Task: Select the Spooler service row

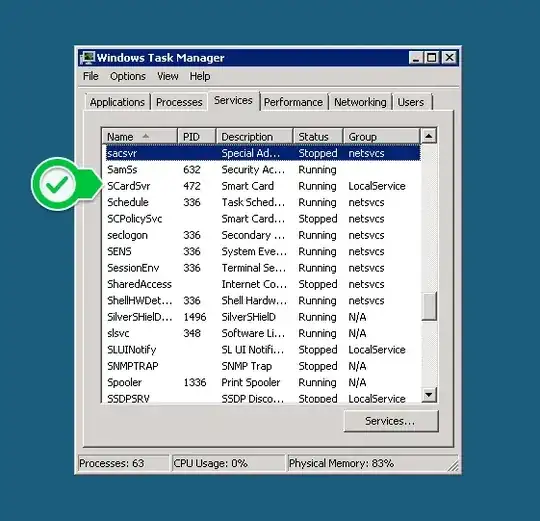Action: tap(263, 382)
